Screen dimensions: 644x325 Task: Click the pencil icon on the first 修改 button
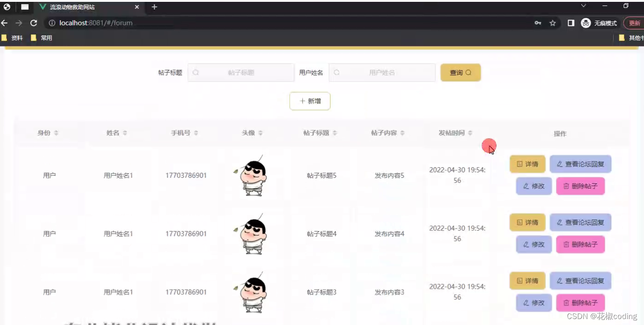pos(526,186)
